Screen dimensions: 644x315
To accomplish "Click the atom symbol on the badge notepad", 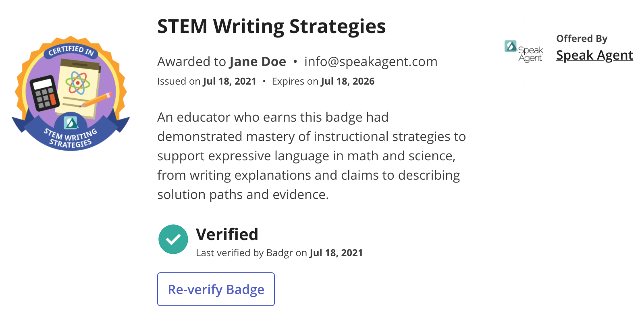I will tap(78, 83).
